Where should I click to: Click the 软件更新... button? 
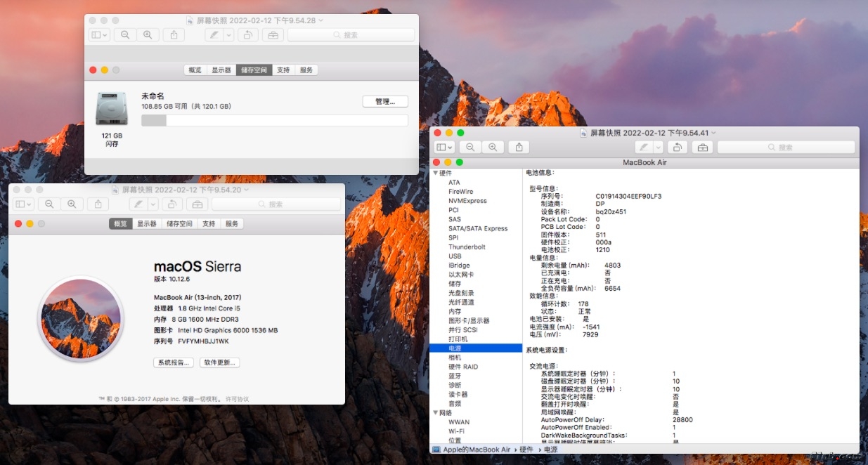click(220, 362)
